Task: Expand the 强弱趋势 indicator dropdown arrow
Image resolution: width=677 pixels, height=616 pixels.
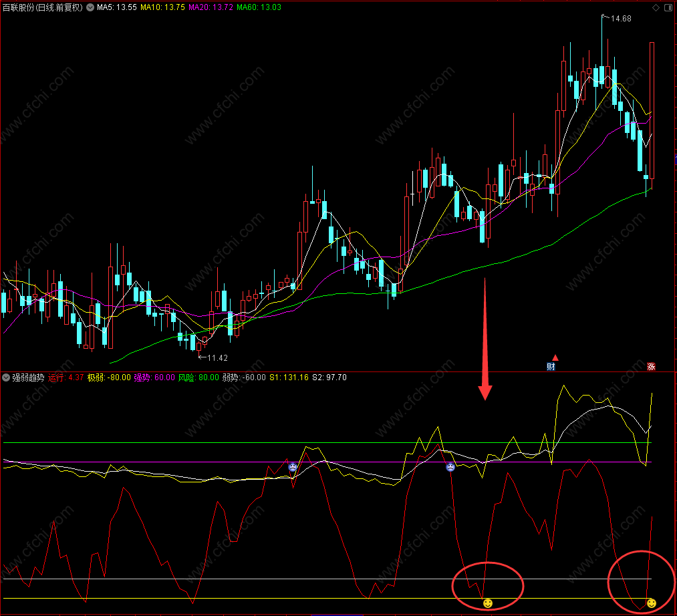Action: (x=6, y=377)
